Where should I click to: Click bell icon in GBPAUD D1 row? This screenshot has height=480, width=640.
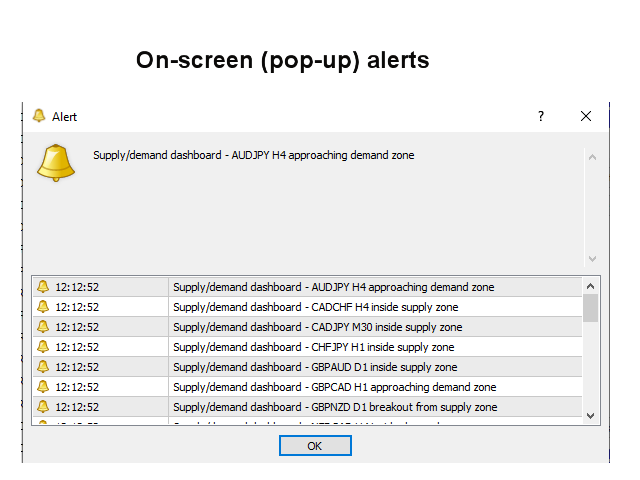pyautogui.click(x=43, y=367)
